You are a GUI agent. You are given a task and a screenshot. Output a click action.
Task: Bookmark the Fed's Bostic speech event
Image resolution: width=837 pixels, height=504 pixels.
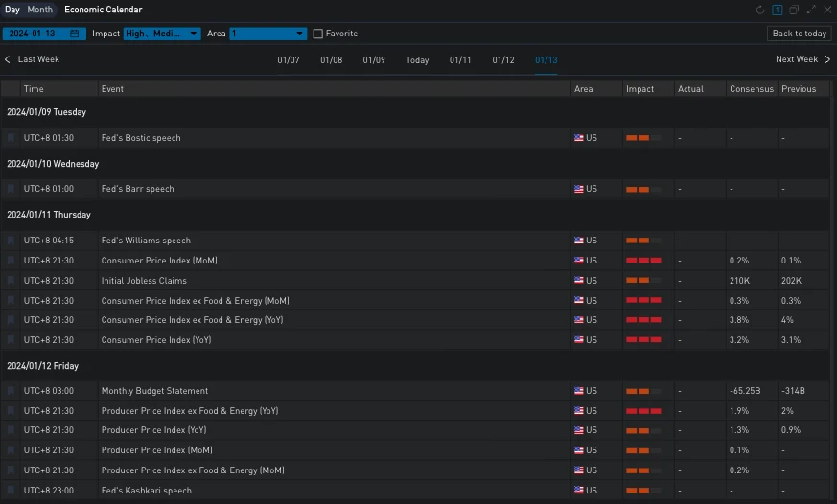pos(12,138)
